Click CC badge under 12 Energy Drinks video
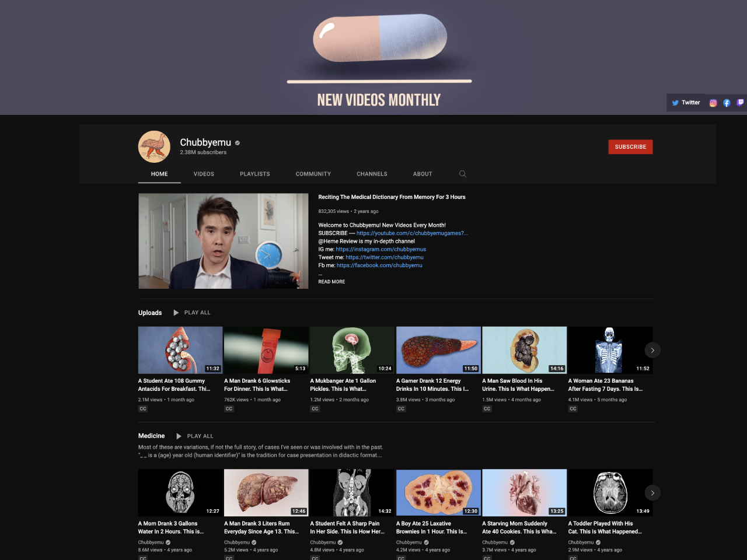This screenshot has width=747, height=560. click(401, 409)
